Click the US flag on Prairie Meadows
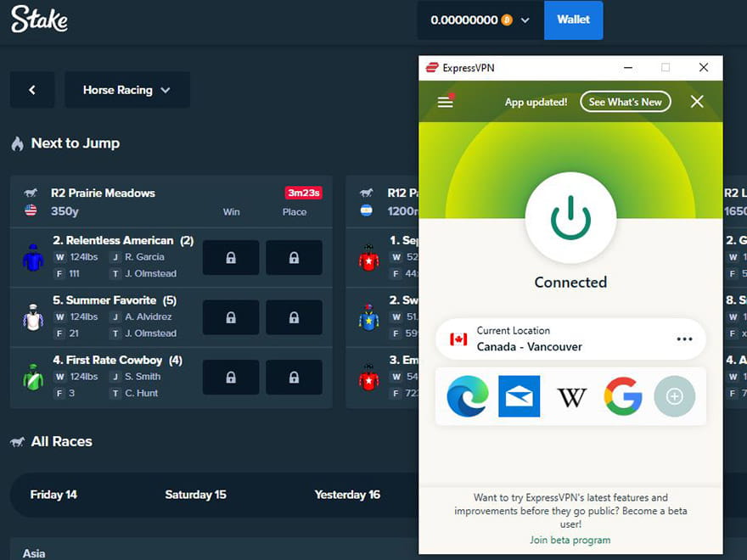This screenshot has width=747, height=560. coord(31,210)
